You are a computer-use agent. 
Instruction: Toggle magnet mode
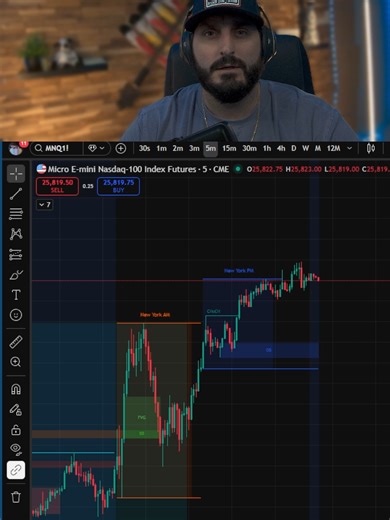pyautogui.click(x=16, y=389)
